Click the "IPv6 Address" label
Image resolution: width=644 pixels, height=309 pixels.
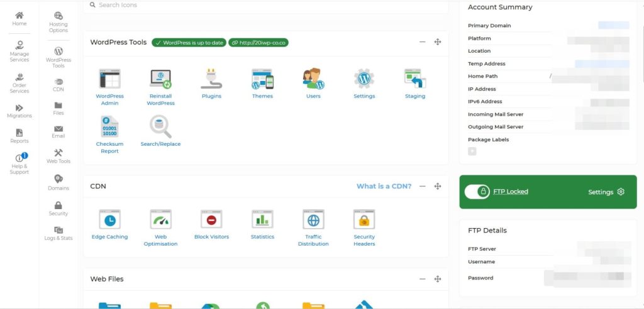(x=485, y=101)
